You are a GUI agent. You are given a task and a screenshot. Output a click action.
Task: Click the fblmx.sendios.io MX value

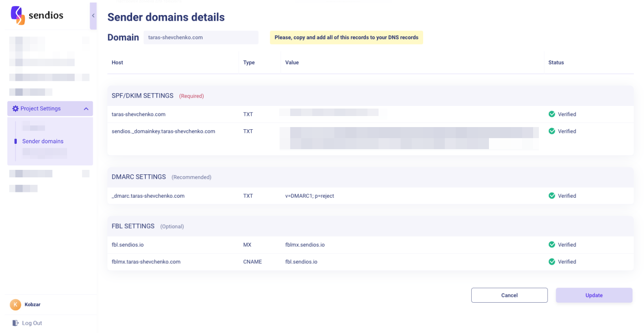(305, 245)
